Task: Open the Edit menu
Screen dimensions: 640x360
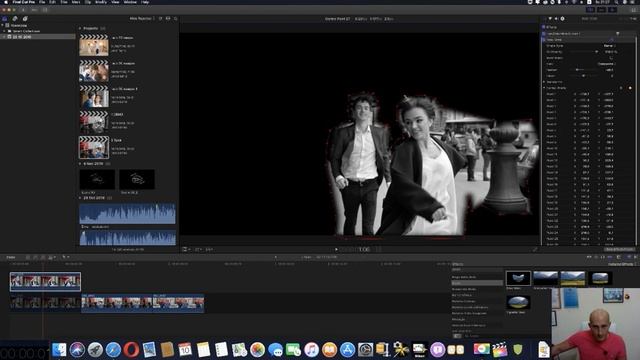Action: pos(53,2)
